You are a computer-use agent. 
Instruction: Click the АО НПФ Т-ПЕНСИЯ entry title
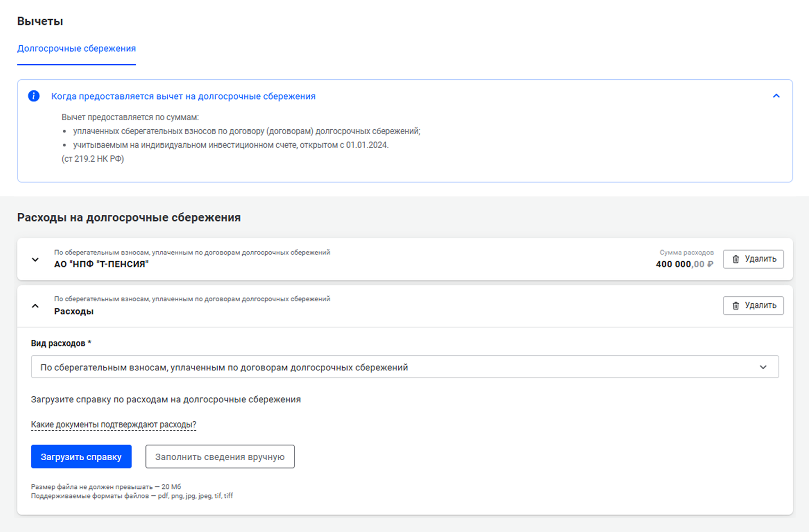click(x=101, y=264)
